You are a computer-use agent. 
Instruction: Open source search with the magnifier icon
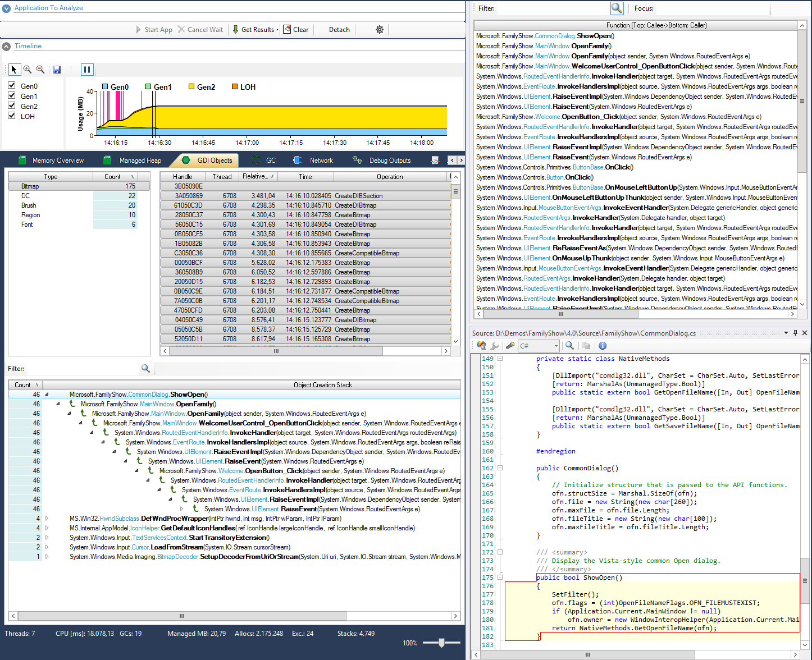(x=569, y=346)
